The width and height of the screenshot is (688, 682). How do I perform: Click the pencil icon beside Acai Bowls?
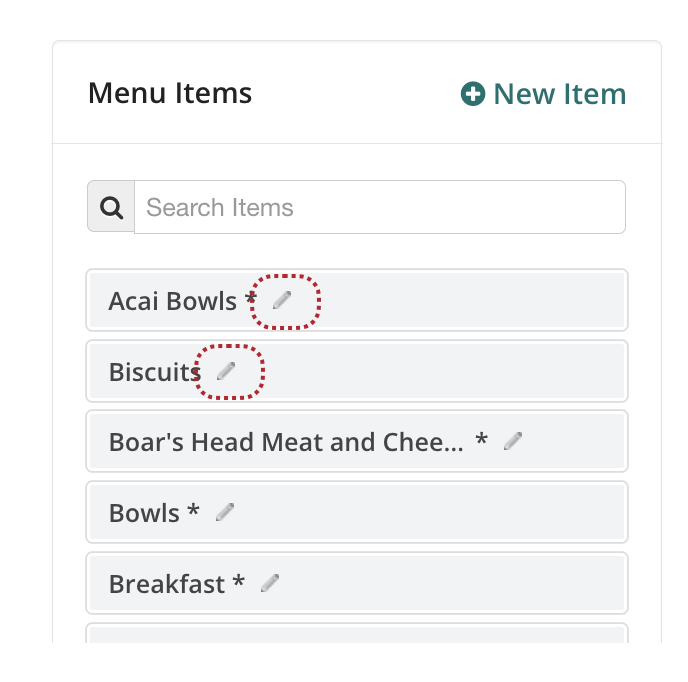click(282, 299)
